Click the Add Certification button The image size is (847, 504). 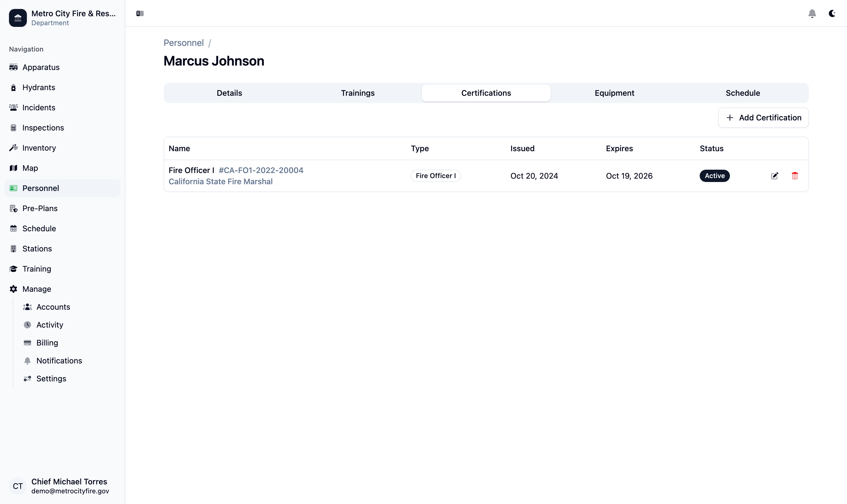click(763, 118)
